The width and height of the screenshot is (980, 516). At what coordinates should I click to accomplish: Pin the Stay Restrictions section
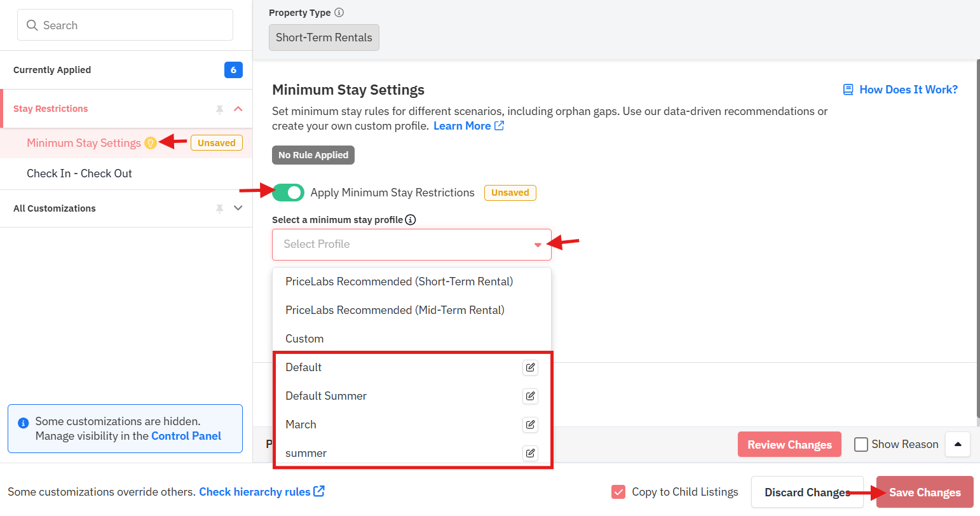point(219,109)
